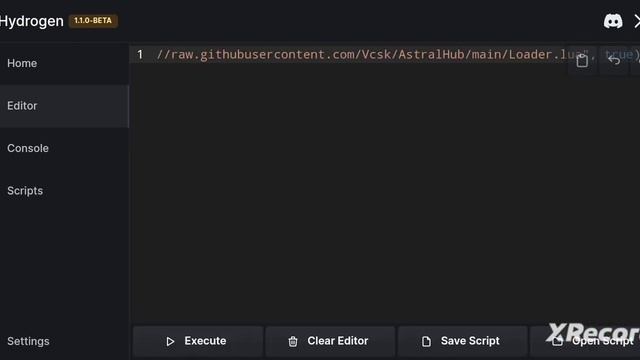
Task: Click the clipboard paste icon in editor
Action: (582, 61)
